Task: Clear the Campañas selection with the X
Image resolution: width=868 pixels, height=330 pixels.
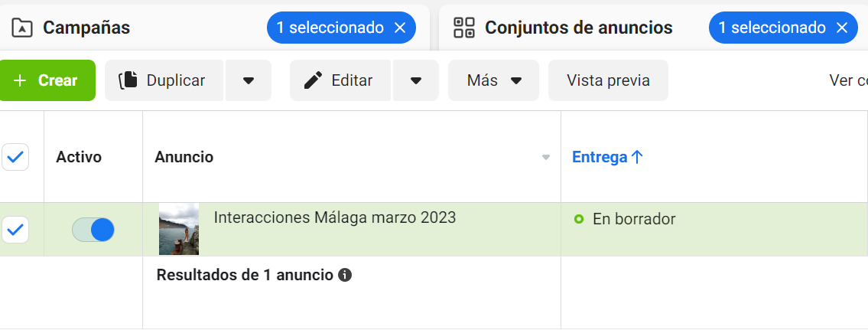Action: 400,28
